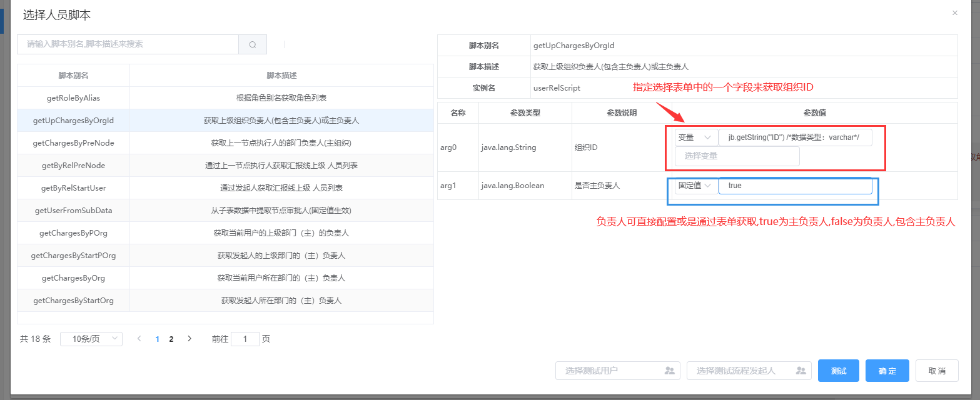Go to previous page arrow in pagination
The image size is (980, 400).
(139, 339)
